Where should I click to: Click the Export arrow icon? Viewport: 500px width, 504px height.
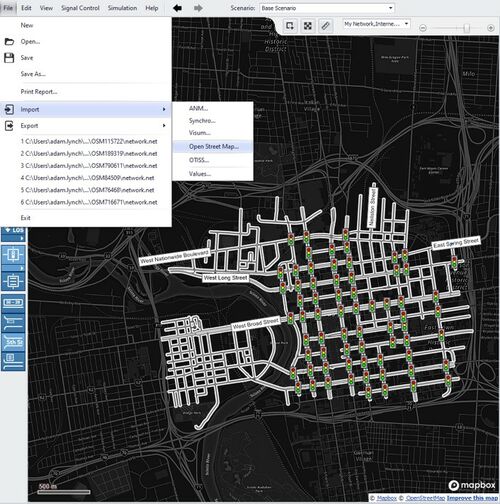pyautogui.click(x=9, y=126)
